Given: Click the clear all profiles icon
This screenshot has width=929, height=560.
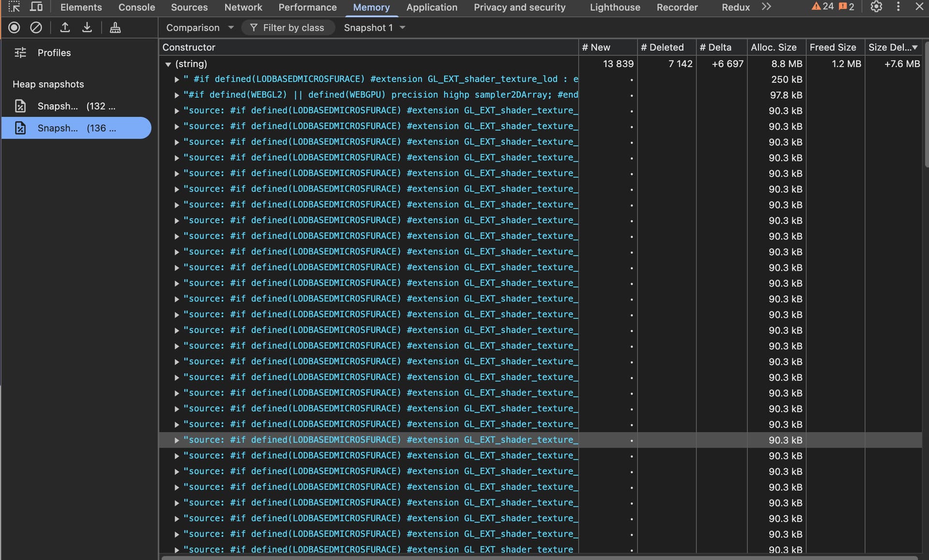Looking at the screenshot, I should [x=36, y=28].
